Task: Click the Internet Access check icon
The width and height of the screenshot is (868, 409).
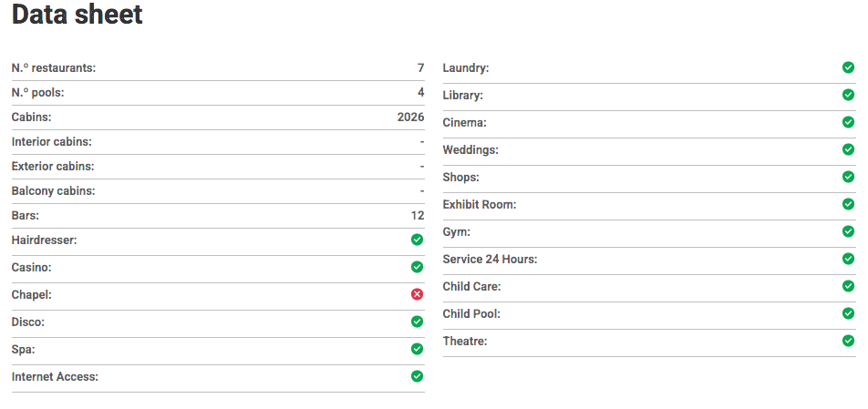Action: click(x=417, y=376)
